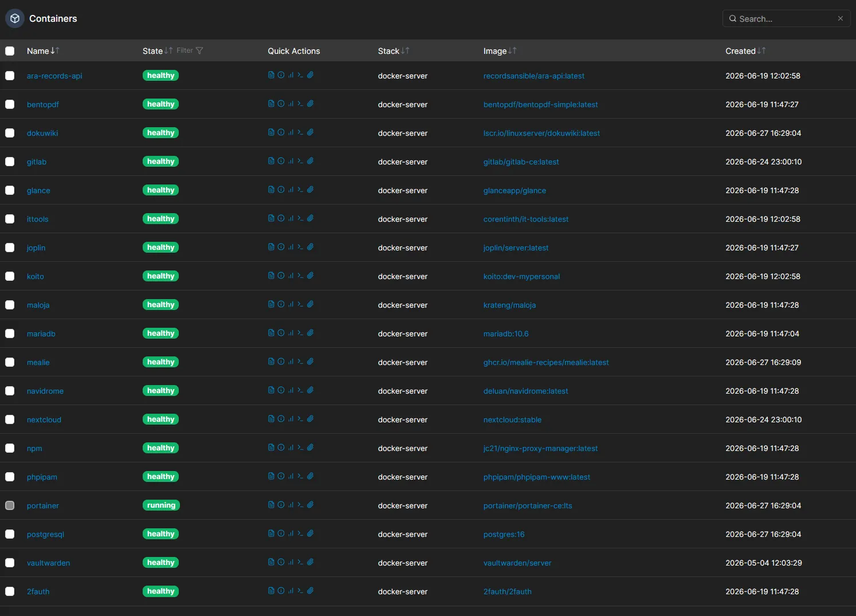
Task: Inspect the joplin container
Action: pos(281,247)
